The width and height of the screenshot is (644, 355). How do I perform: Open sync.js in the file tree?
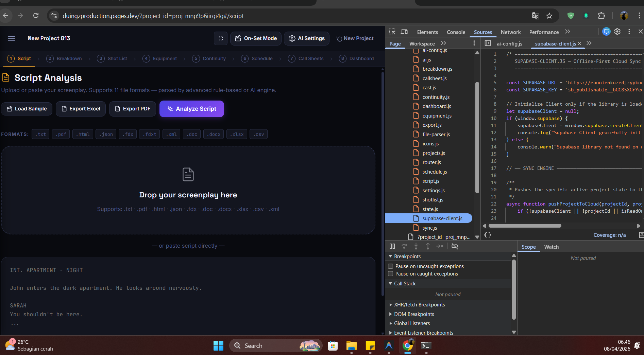429,228
